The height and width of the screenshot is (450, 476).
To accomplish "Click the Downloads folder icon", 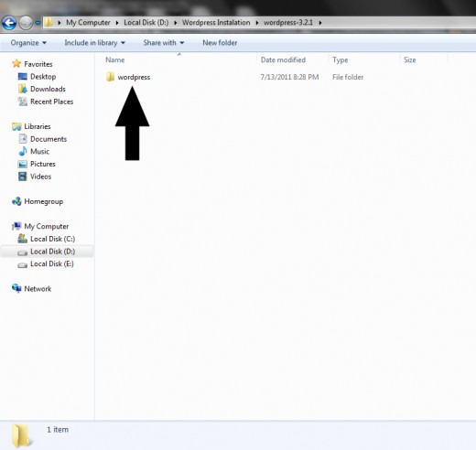I will coord(23,89).
